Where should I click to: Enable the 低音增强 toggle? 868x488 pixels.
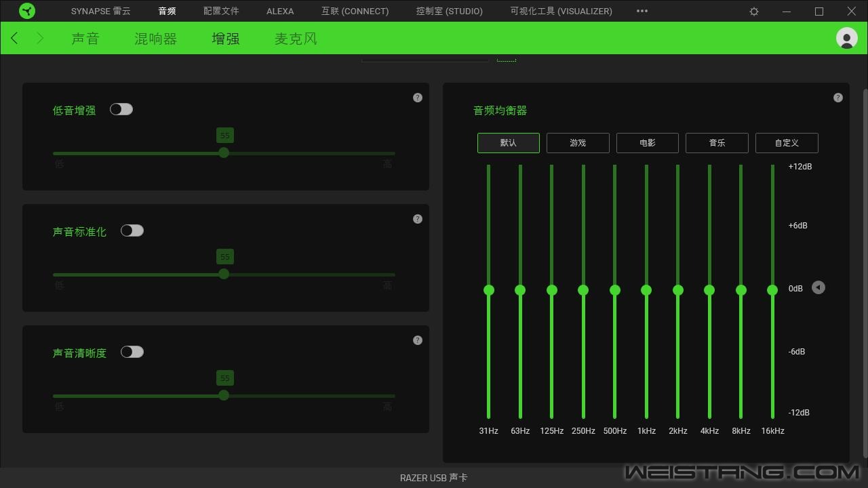(121, 109)
